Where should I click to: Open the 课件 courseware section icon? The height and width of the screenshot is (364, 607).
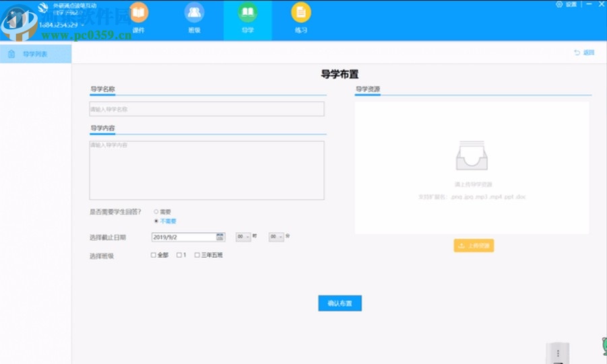138,13
